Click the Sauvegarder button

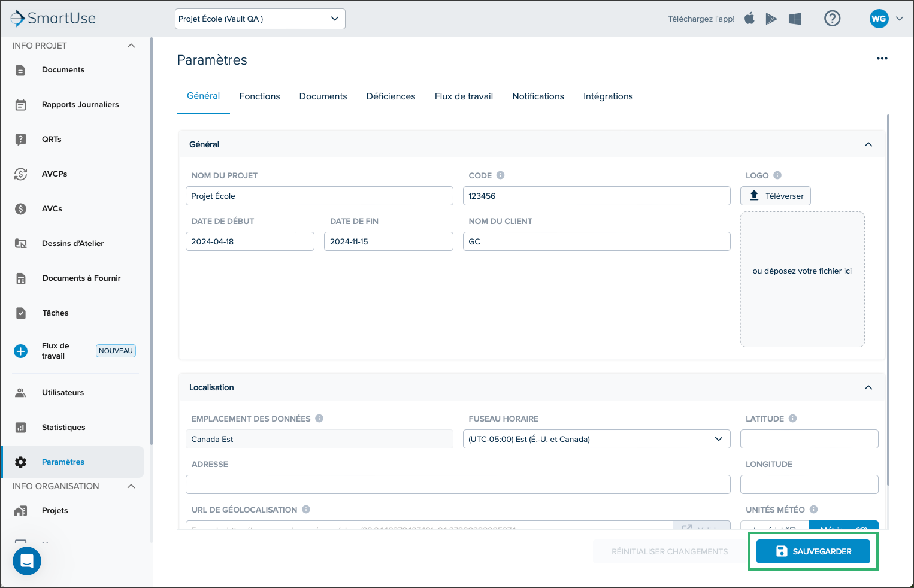tap(813, 551)
